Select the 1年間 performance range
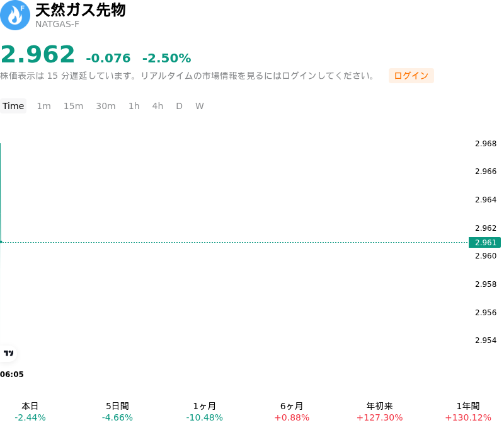504x430 pixels. [x=468, y=412]
